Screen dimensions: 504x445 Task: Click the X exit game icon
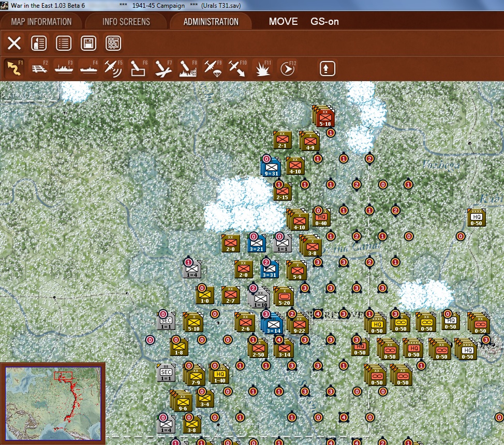pos(14,43)
